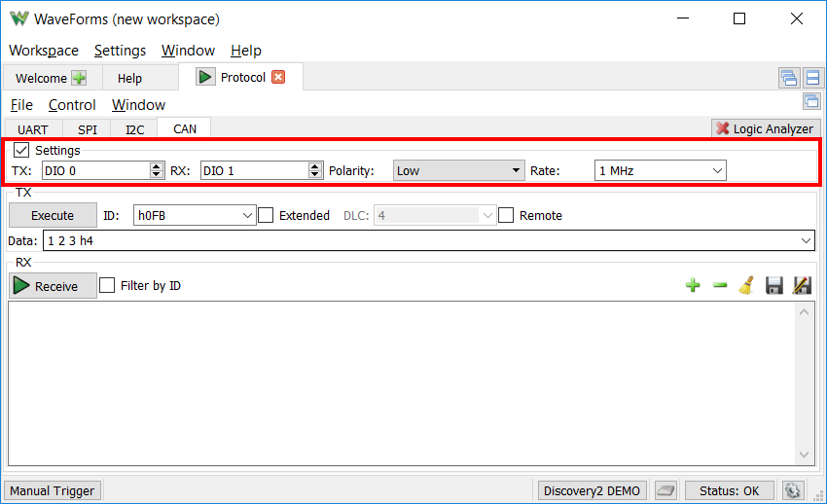Open the Help tab
827x504 pixels.
tap(129, 78)
